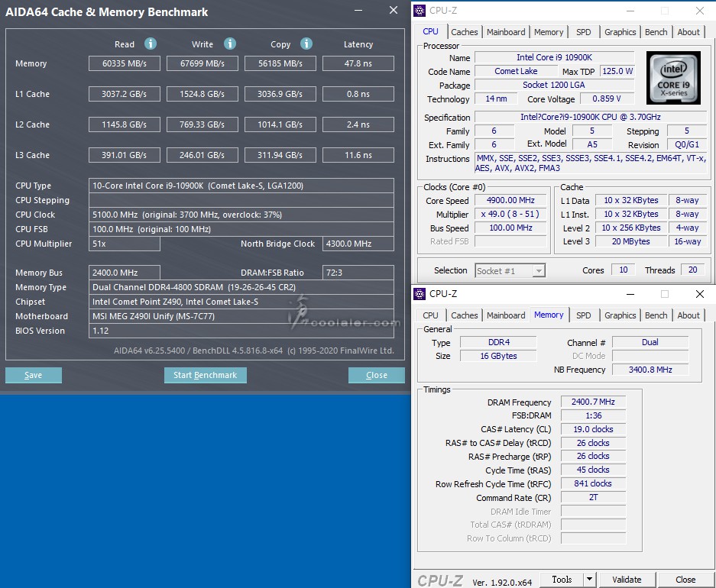
Task: Click the Memory Bus 2400.0 MHz field
Action: click(x=125, y=273)
